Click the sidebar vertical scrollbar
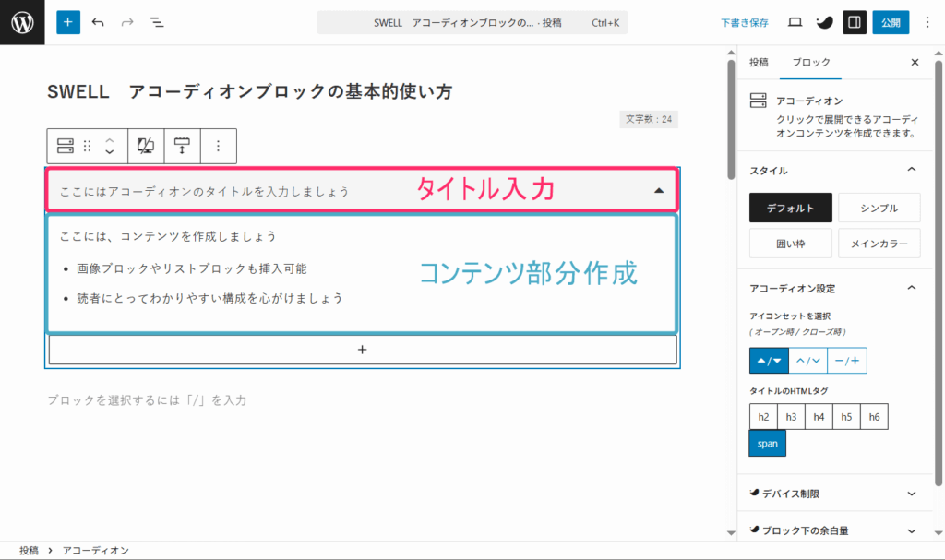 pyautogui.click(x=939, y=271)
